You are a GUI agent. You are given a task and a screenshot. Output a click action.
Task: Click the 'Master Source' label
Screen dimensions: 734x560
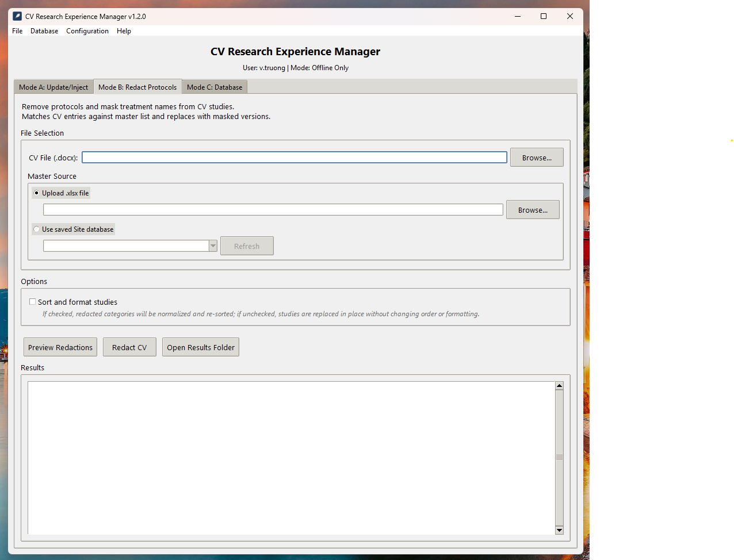(x=52, y=177)
